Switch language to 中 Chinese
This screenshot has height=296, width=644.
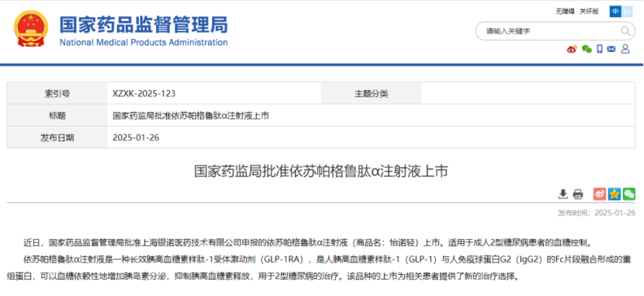[615, 12]
